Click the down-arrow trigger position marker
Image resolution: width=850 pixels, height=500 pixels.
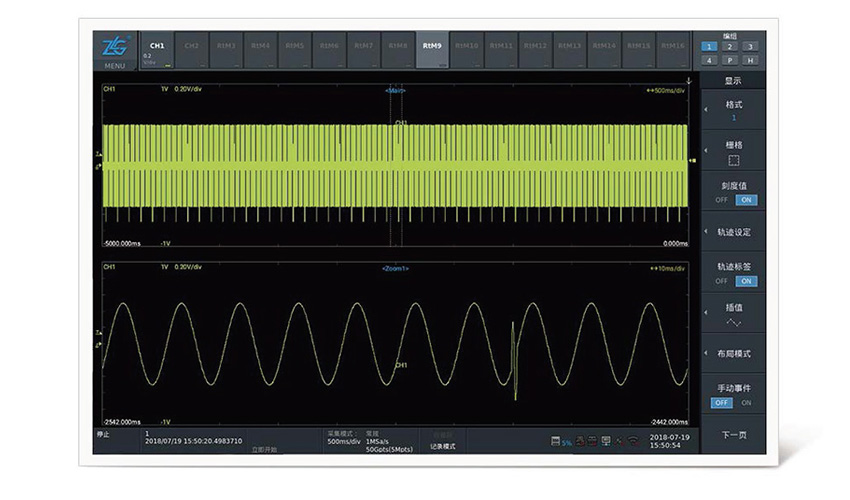(x=688, y=81)
